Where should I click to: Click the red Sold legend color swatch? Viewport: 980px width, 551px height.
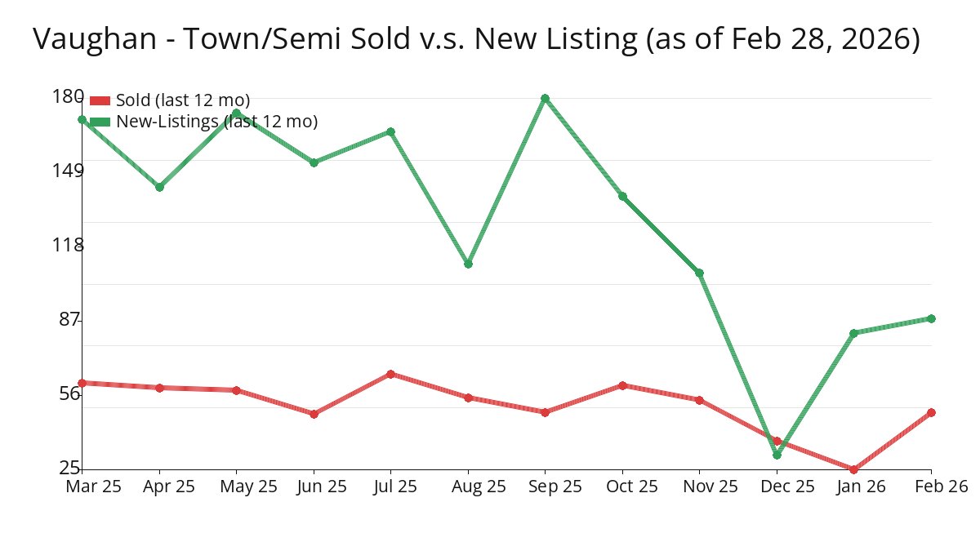pos(100,100)
